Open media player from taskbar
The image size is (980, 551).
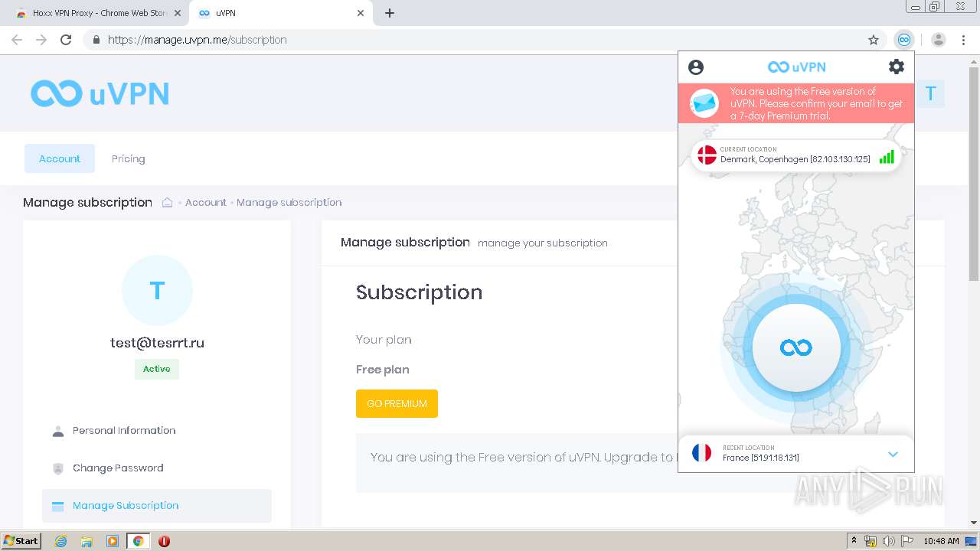pos(113,541)
